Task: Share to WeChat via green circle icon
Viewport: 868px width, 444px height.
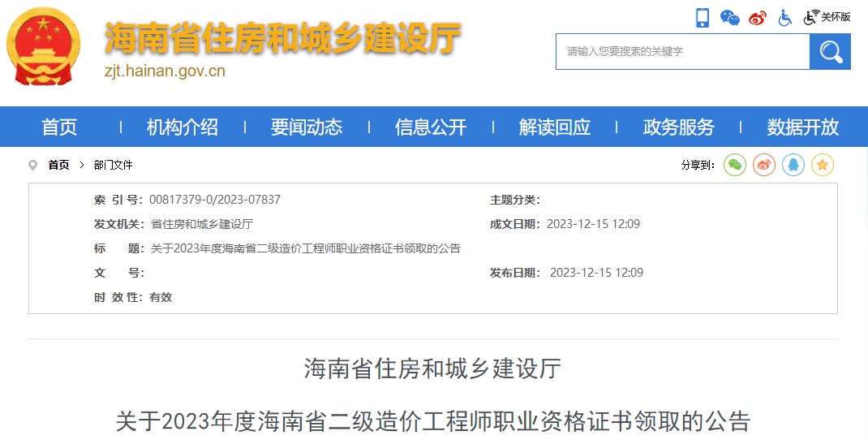Action: click(734, 165)
